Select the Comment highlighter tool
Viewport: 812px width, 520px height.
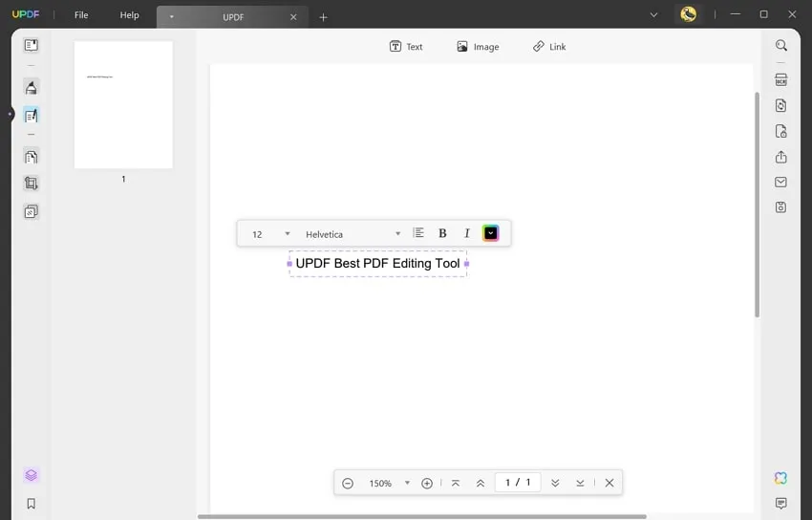click(x=32, y=87)
